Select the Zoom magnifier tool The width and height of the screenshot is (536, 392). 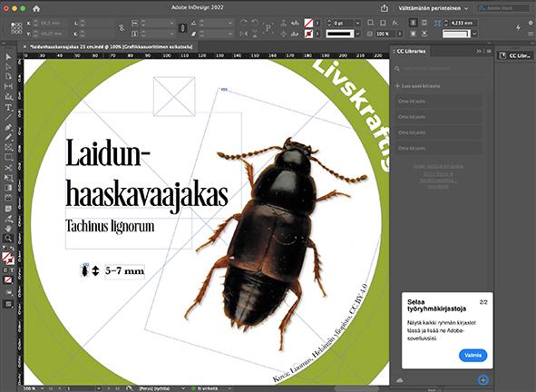tap(8, 239)
